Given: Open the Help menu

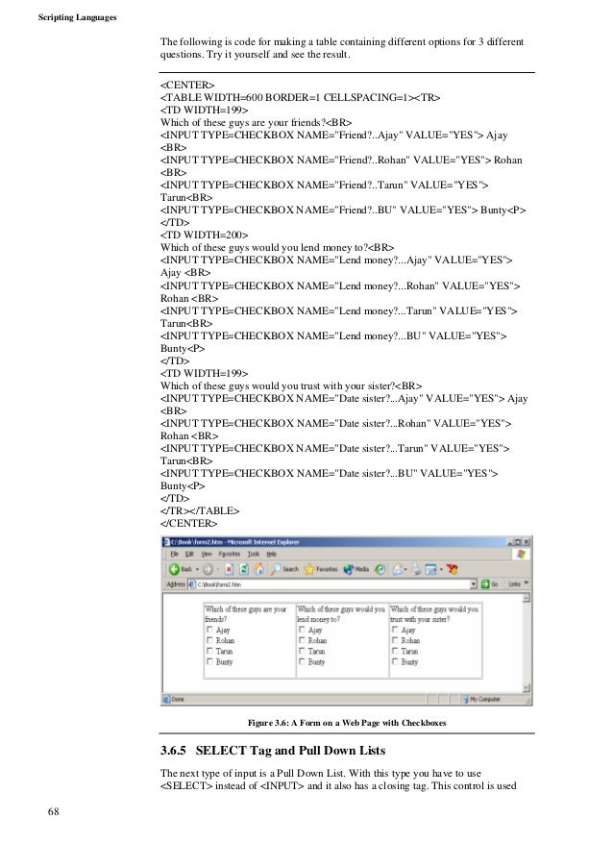Looking at the screenshot, I should (272, 554).
